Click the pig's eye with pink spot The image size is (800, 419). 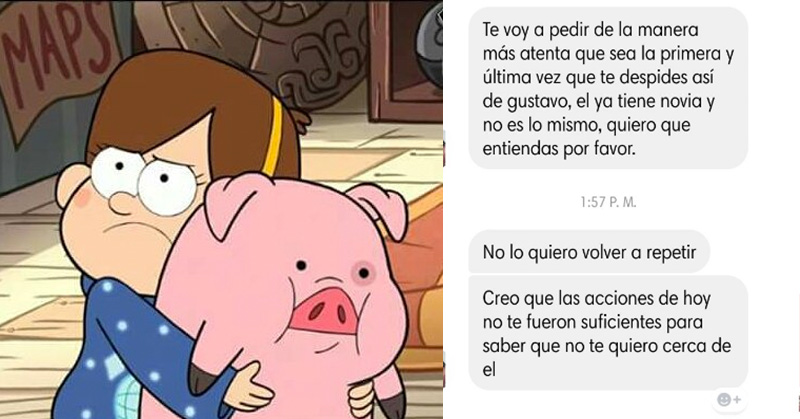coord(363,272)
